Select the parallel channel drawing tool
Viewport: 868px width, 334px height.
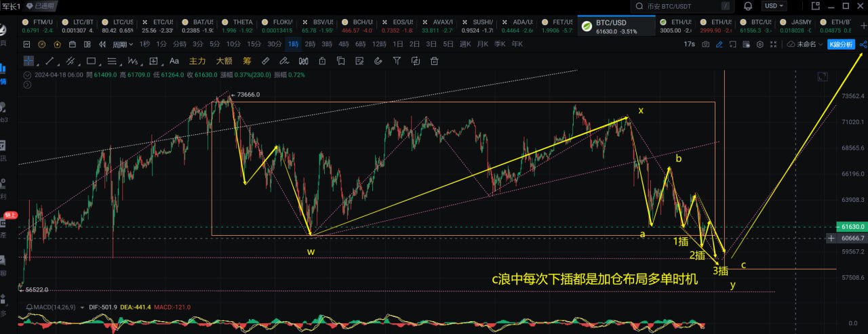[71, 60]
